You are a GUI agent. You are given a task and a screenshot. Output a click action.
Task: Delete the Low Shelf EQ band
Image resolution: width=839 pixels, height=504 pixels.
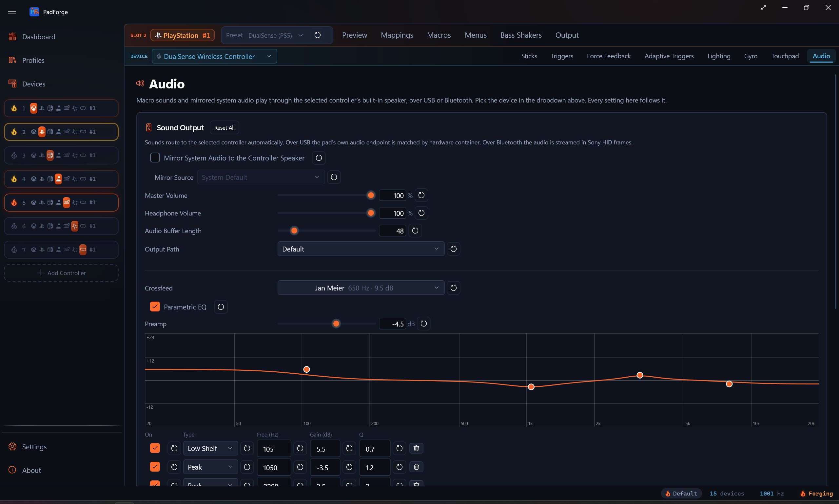(416, 448)
